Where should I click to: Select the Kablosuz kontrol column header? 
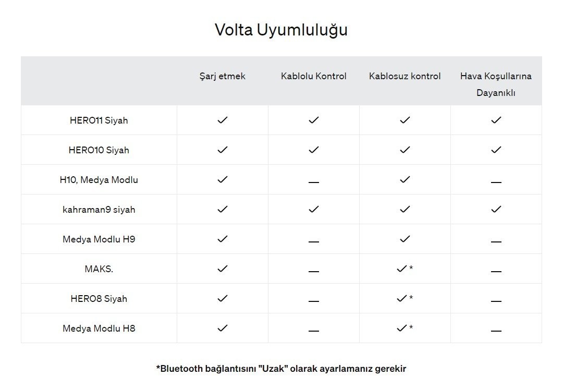coord(405,76)
